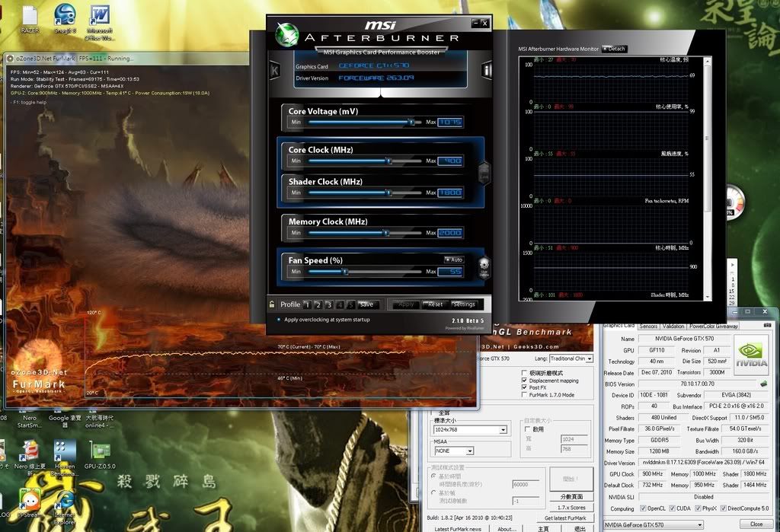Viewport: 780px width, 532px height.
Task: Click the Fan Speed value field showing 55
Action: pos(450,272)
